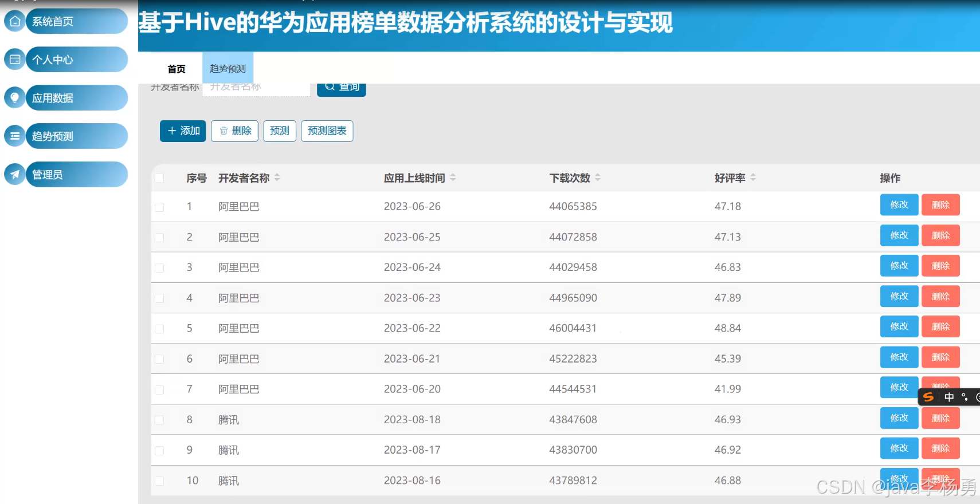Open 管理员 in the sidebar
This screenshot has width=980, height=504.
coord(77,174)
